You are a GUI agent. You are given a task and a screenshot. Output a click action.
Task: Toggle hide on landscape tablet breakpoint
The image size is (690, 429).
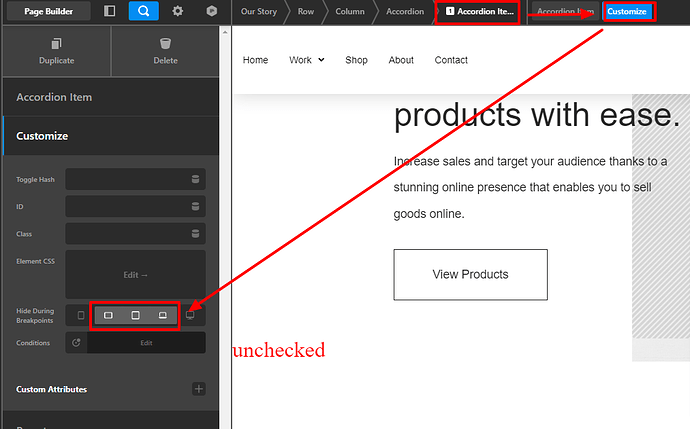click(x=108, y=315)
